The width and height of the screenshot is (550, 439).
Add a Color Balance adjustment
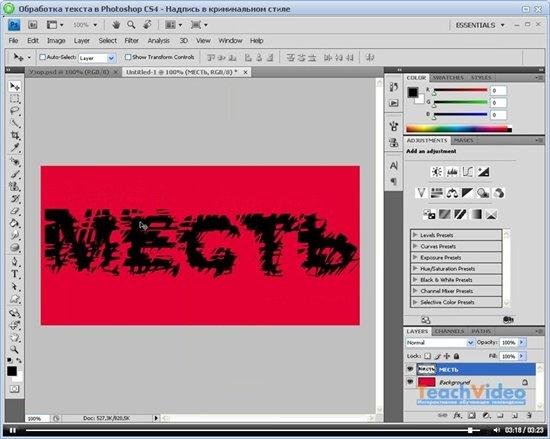pyautogui.click(x=452, y=193)
